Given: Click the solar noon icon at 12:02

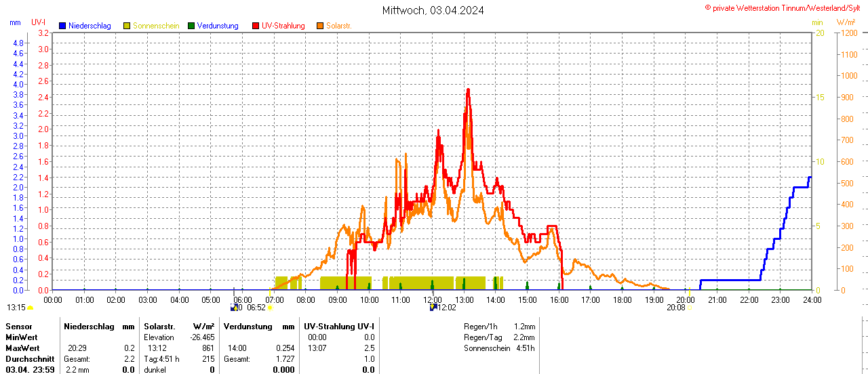Looking at the screenshot, I should 433,308.
